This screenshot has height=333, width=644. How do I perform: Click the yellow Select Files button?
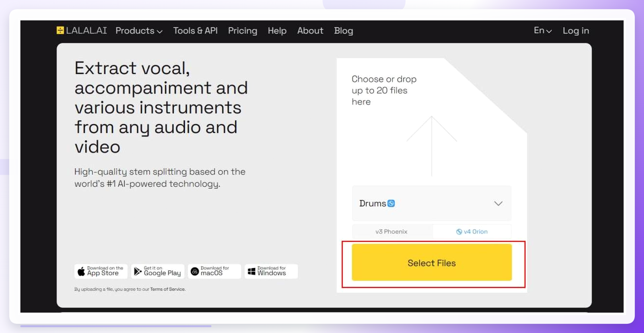coord(432,263)
